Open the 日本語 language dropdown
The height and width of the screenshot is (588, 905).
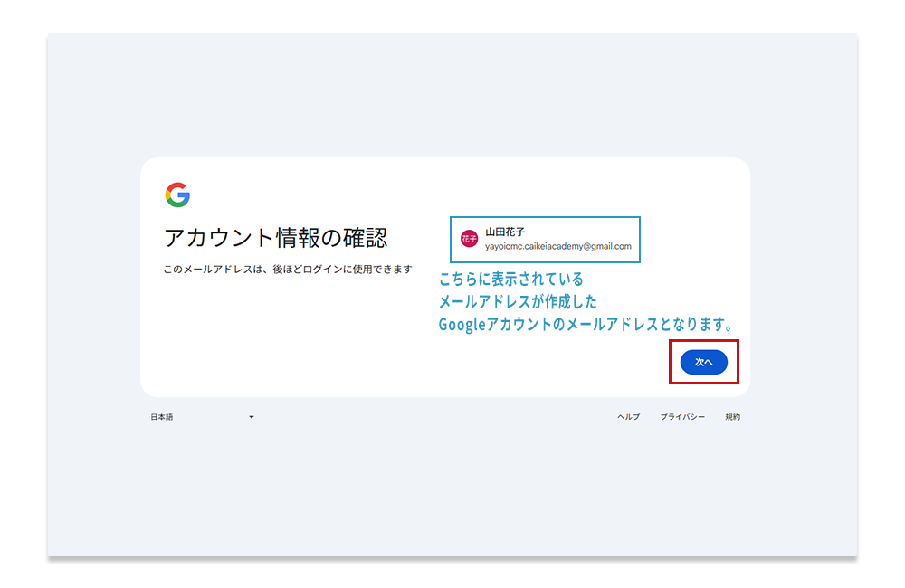(x=202, y=417)
